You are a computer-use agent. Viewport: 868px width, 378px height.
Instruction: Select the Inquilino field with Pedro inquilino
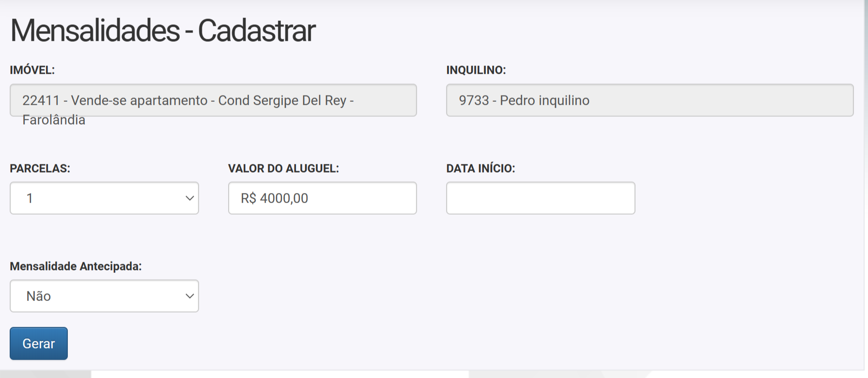(650, 100)
